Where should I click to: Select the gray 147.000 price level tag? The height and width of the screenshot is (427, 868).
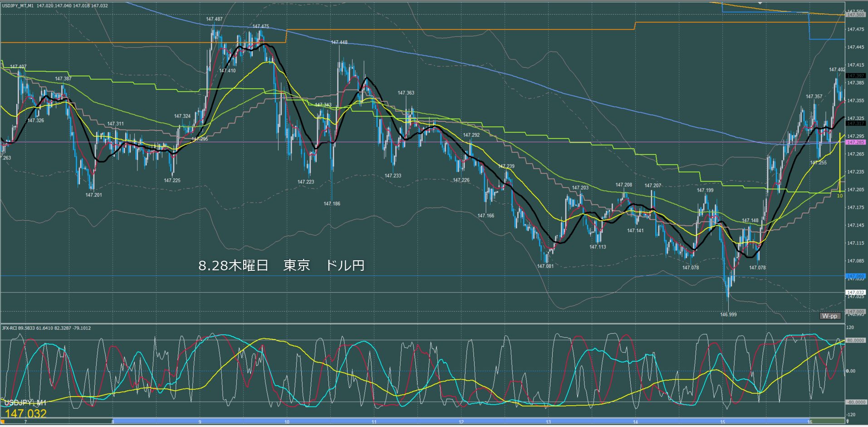click(855, 312)
